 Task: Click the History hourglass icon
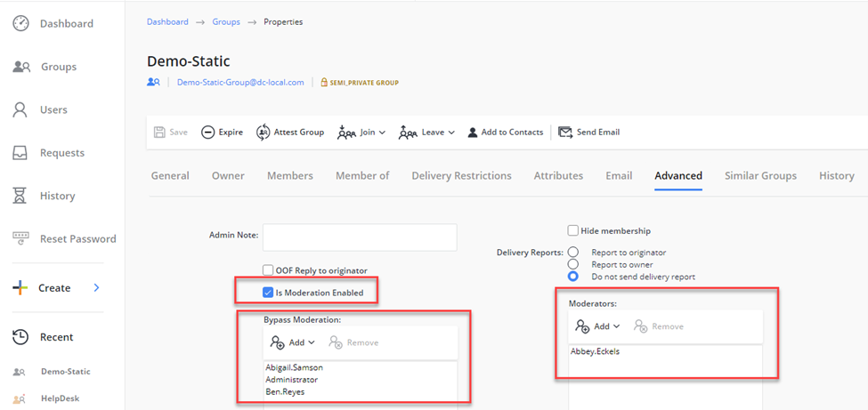(20, 196)
